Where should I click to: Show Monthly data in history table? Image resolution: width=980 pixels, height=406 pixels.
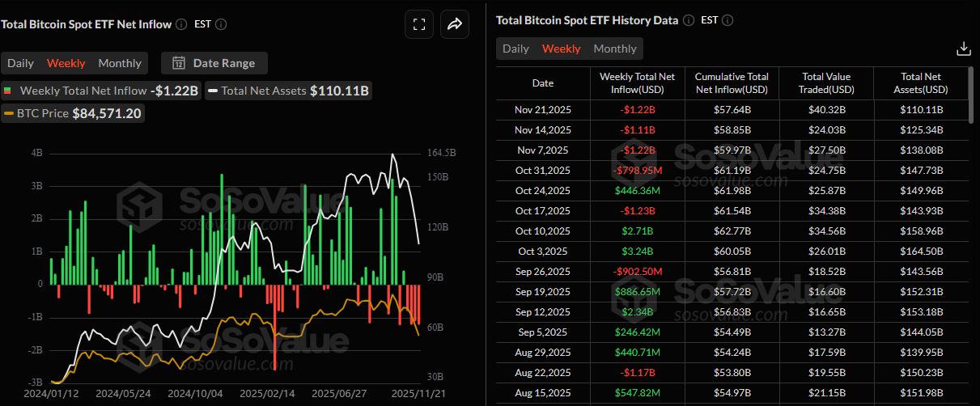coord(615,49)
